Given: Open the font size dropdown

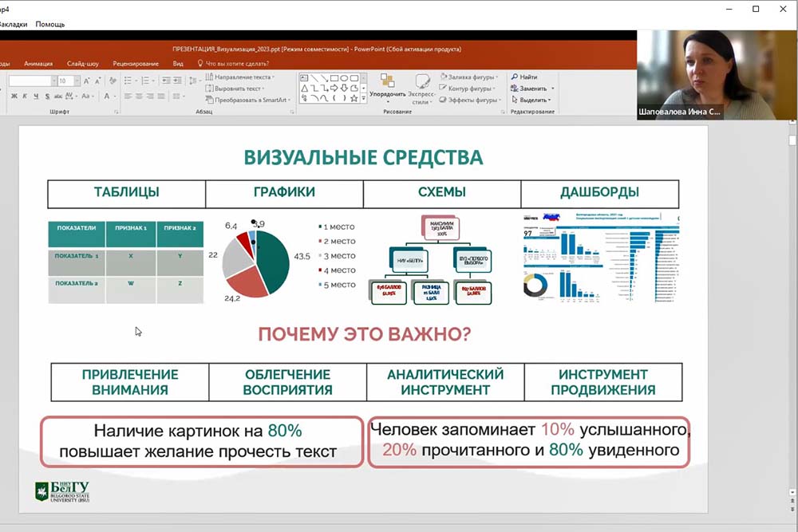Looking at the screenshot, I should tap(77, 81).
